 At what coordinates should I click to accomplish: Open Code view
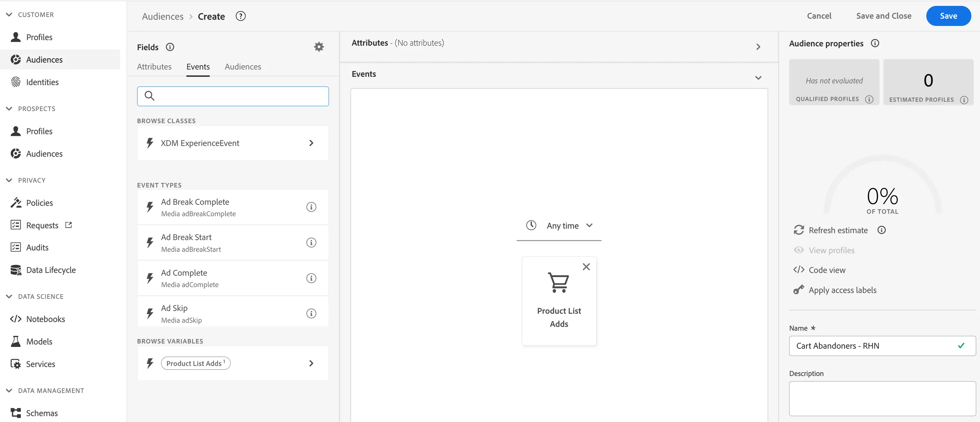pyautogui.click(x=819, y=270)
